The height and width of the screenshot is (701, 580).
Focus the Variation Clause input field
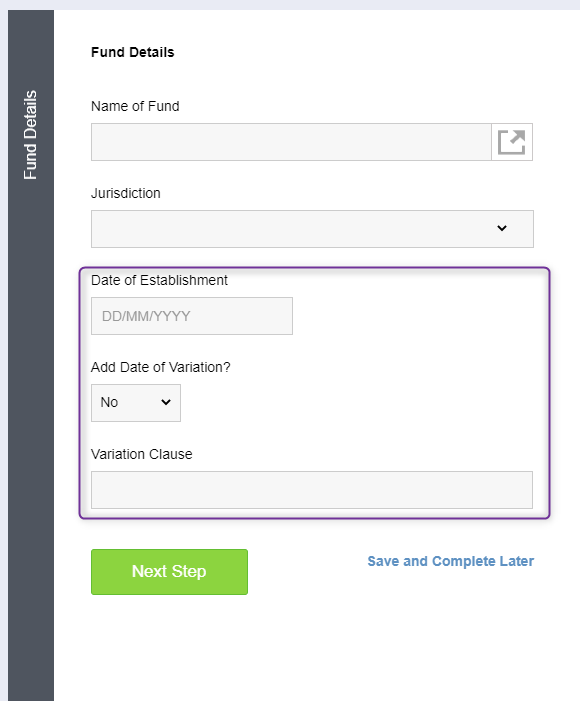pos(312,490)
